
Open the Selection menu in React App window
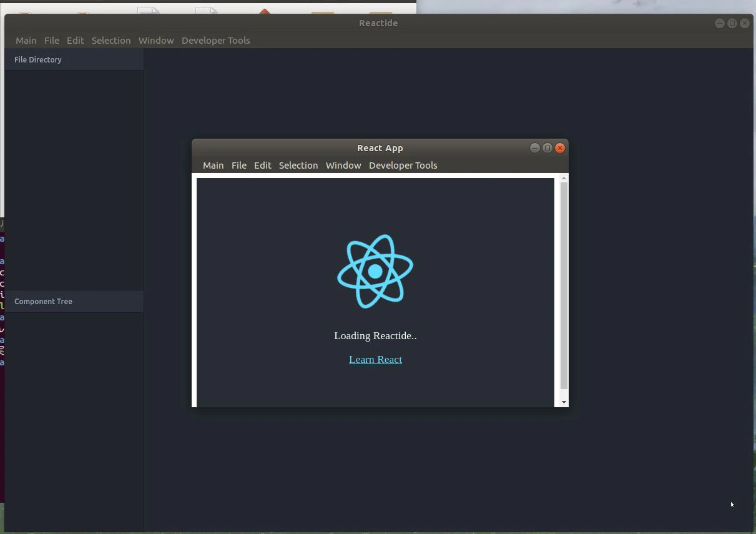coord(298,166)
